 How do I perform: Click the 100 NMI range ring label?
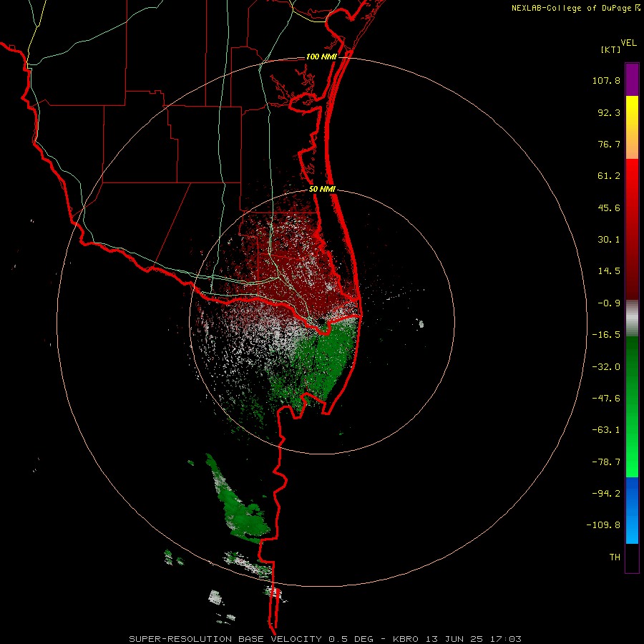coord(321,57)
